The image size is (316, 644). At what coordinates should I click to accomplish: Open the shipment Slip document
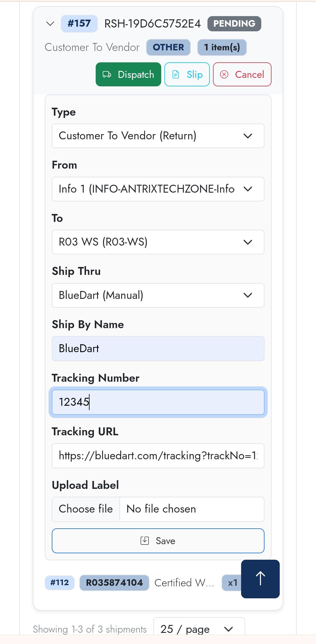point(187,74)
